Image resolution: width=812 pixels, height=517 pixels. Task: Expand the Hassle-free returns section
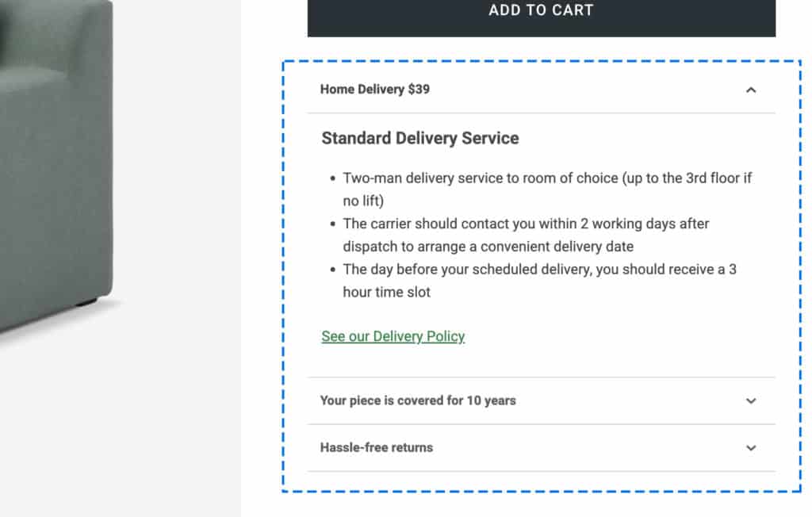(541, 448)
